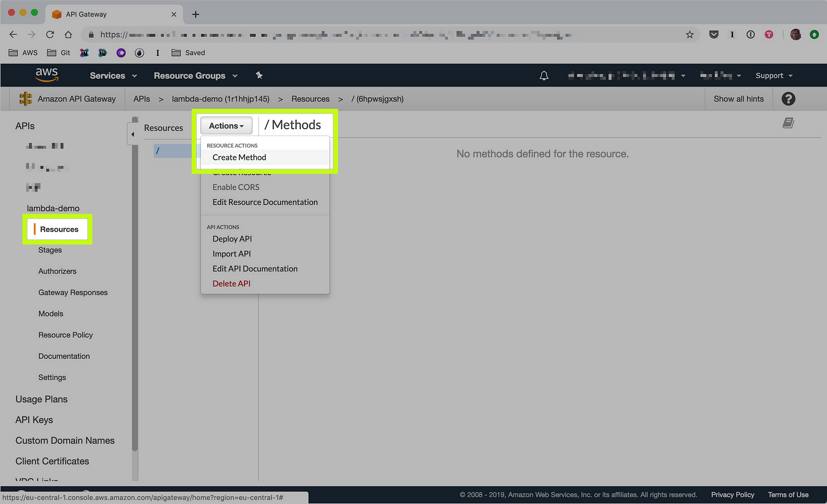Image resolution: width=827 pixels, height=504 pixels.
Task: Go to API Keys
Action: coord(34,420)
